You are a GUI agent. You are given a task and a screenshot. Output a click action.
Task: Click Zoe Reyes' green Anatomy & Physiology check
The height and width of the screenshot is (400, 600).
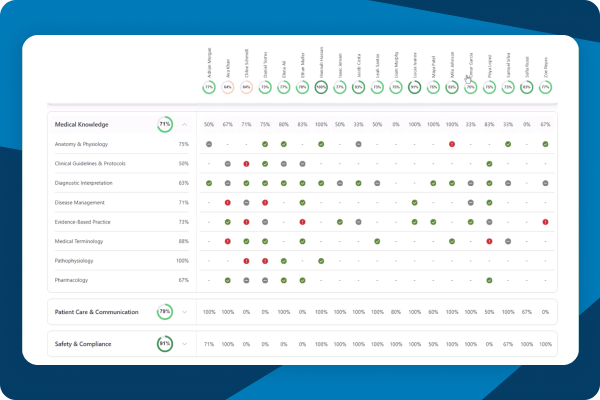tap(545, 144)
